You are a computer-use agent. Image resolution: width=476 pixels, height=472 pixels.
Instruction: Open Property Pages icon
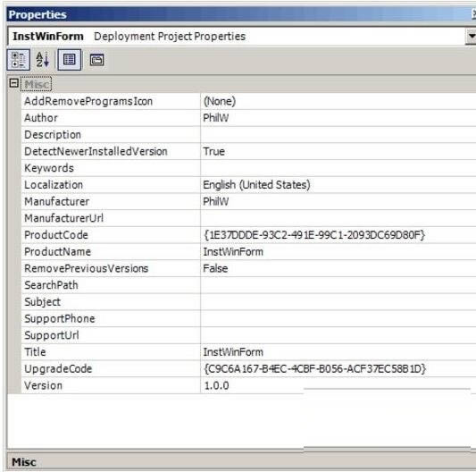pyautogui.click(x=96, y=60)
